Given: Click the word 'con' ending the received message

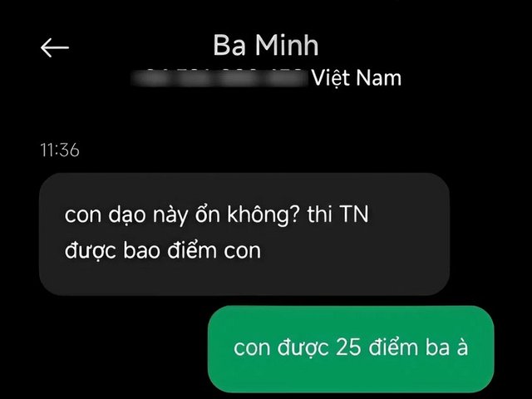Looking at the screenshot, I should coord(242,251).
